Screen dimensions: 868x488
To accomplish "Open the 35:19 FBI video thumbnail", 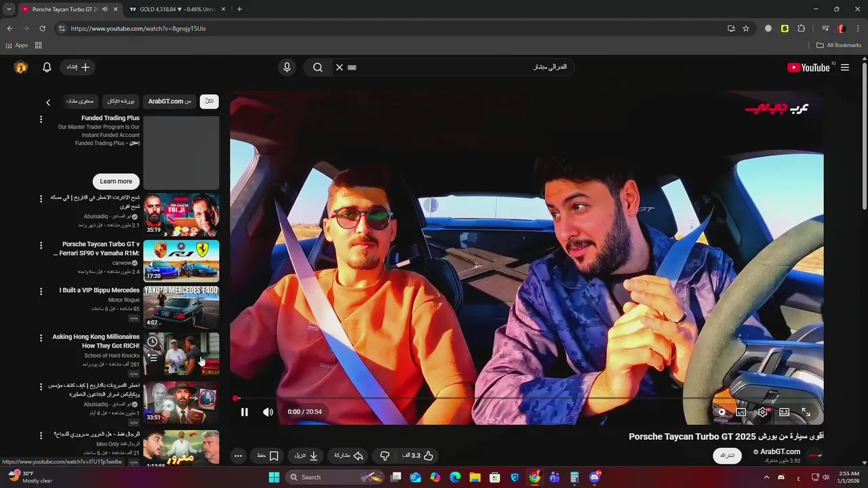I will pos(181,214).
